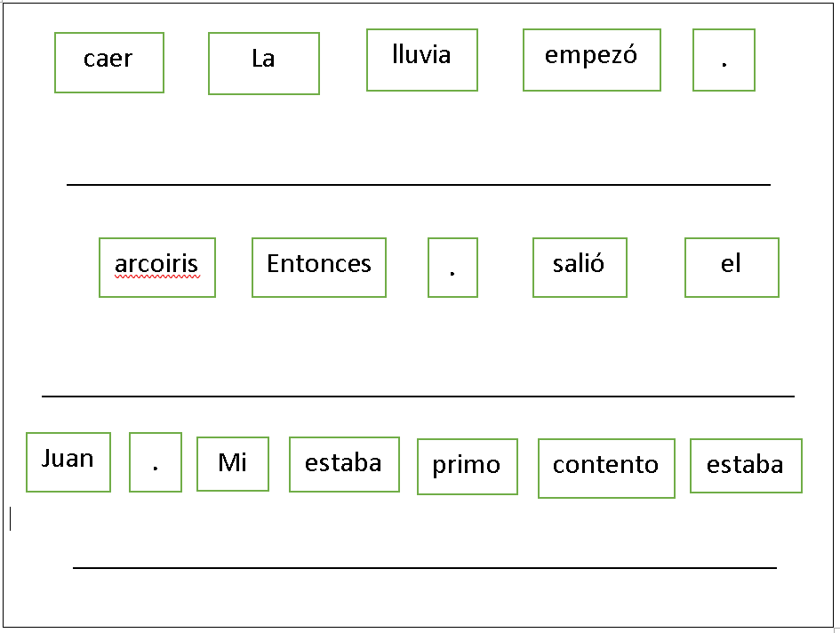Select the 'estaba' box after 'contento'
Image resolution: width=840 pixels, height=633 pixels.
point(746,466)
